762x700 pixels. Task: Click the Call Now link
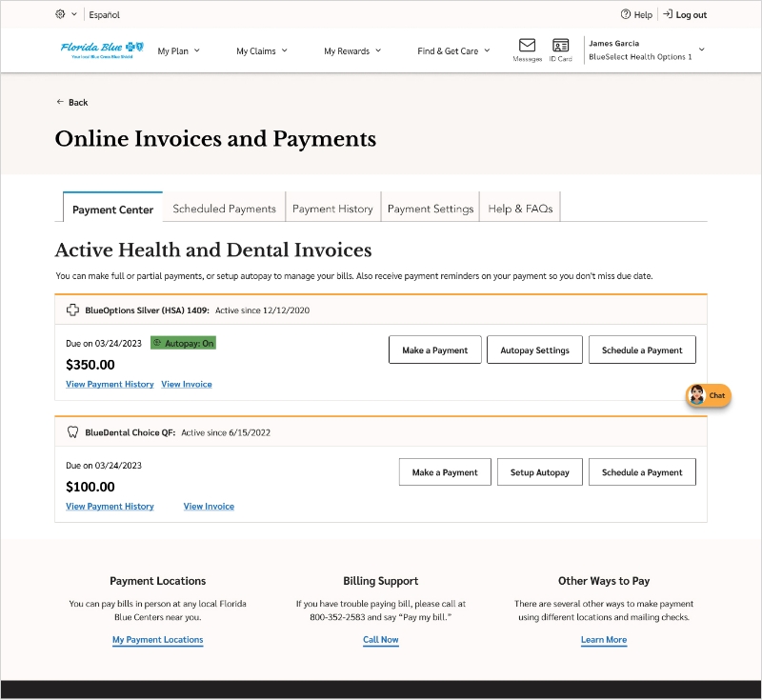[x=380, y=640]
